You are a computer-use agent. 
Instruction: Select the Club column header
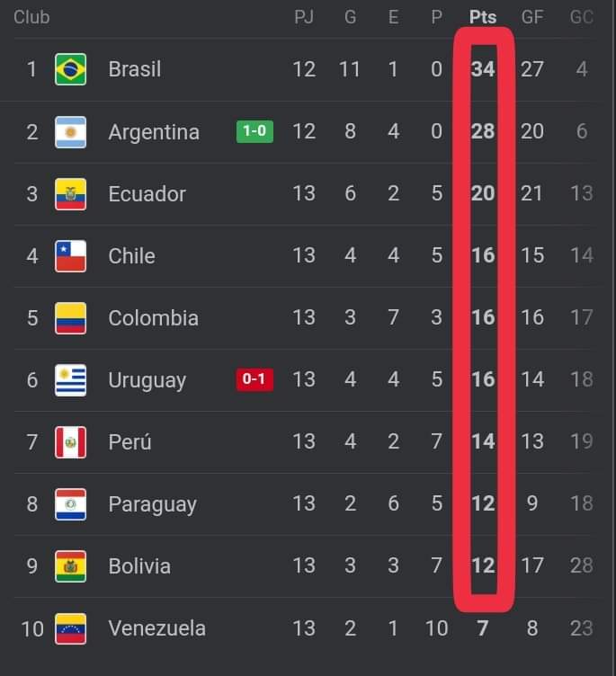(31, 17)
